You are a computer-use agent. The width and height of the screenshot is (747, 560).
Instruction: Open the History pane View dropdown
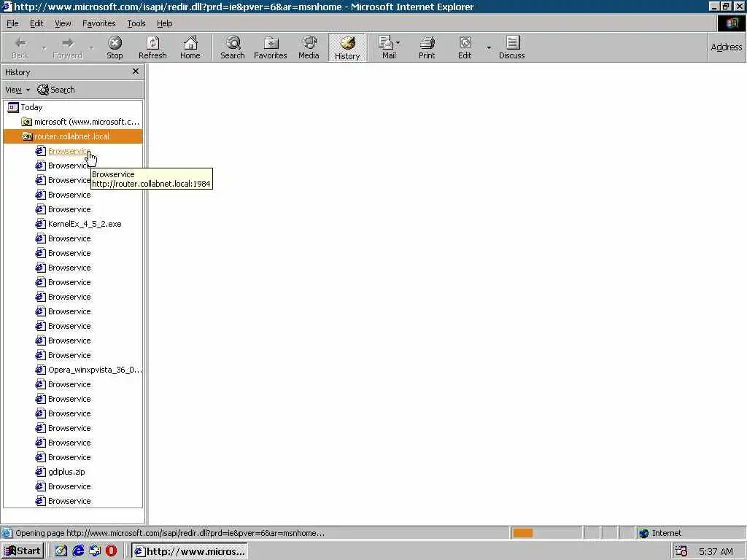18,90
